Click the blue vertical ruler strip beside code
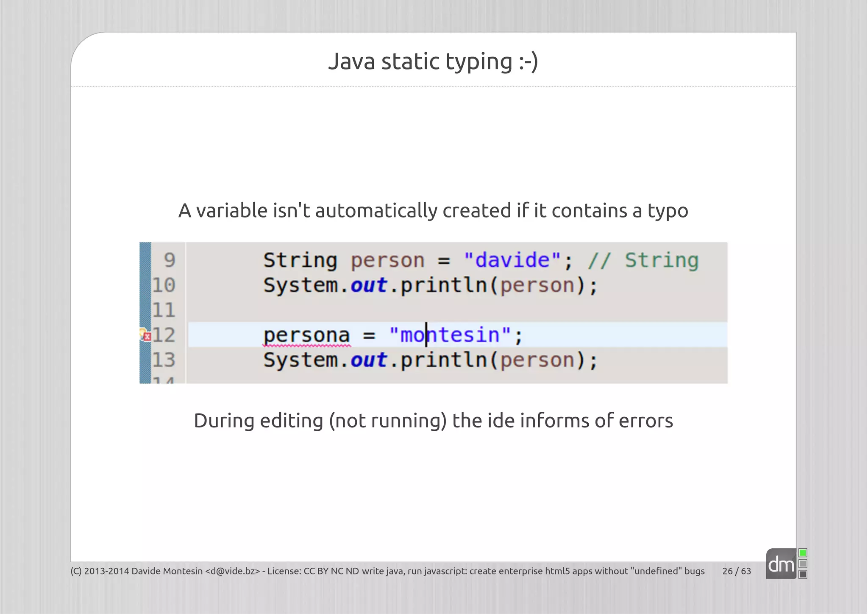This screenshot has height=614, width=868. coord(145,313)
